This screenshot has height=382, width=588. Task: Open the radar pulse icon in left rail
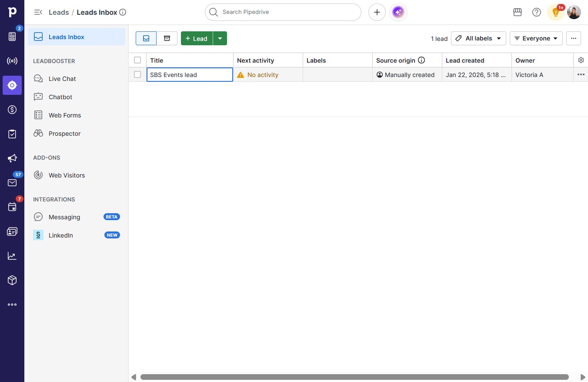12,61
